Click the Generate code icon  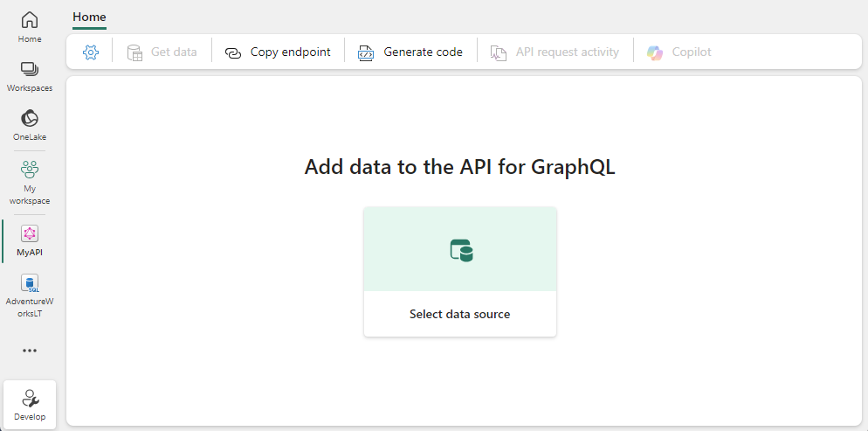pos(366,52)
